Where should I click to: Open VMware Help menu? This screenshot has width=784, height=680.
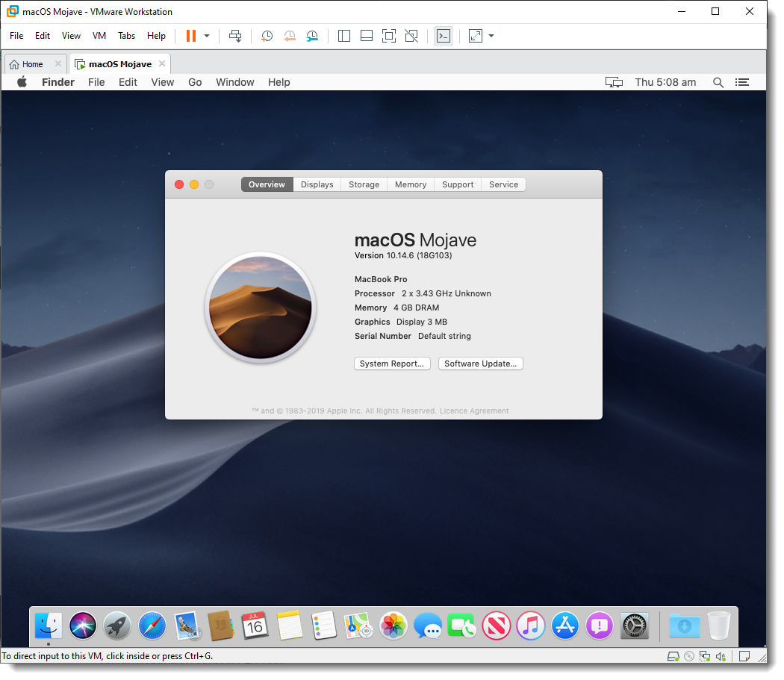(156, 36)
